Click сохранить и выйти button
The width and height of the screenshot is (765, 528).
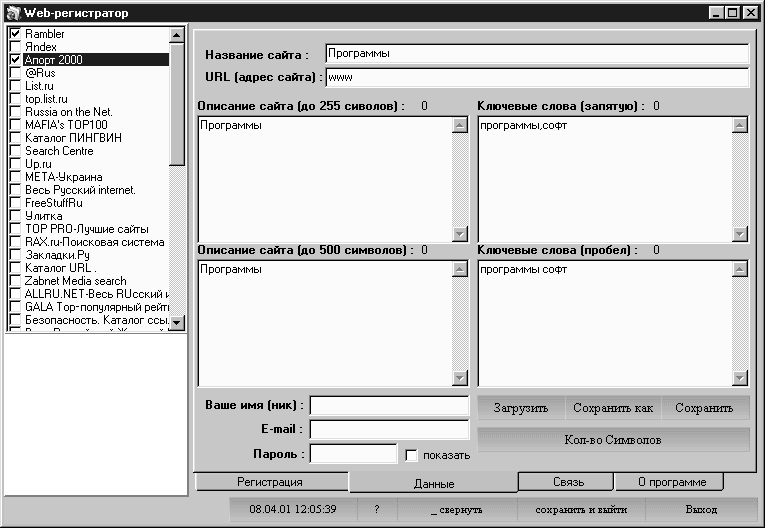pyautogui.click(x=581, y=509)
